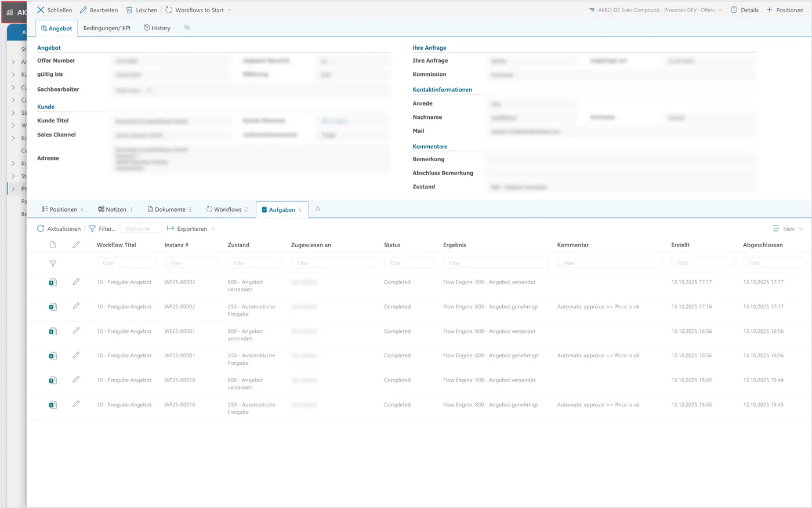Sort by Zugewiesen an column header
The width and height of the screenshot is (812, 508).
[311, 245]
